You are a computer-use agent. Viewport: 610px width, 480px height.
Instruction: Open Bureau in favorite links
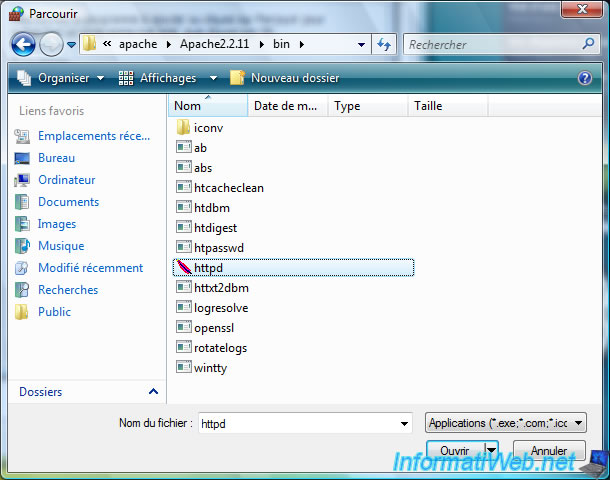[56, 158]
